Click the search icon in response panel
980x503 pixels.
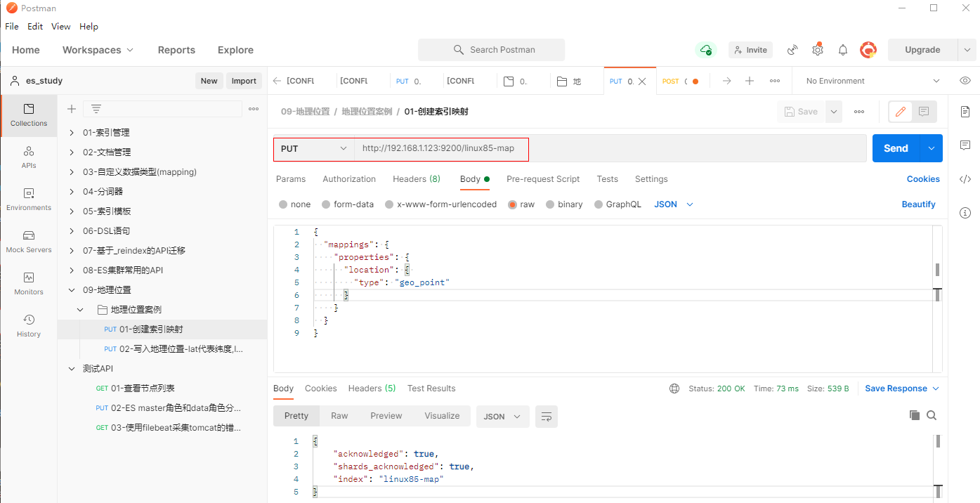(932, 415)
